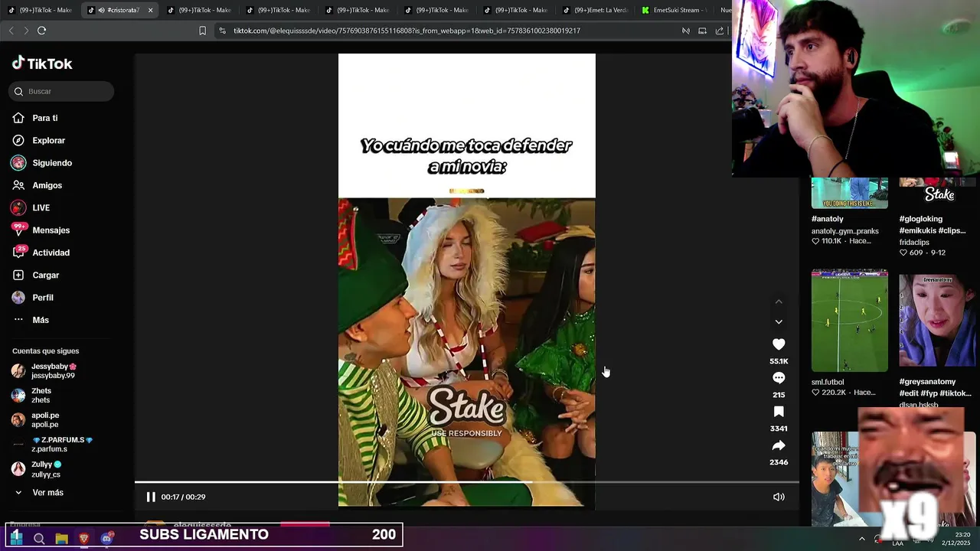Viewport: 980px width, 551px height.
Task: Click the share icon in browser toolbar
Action: (719, 31)
